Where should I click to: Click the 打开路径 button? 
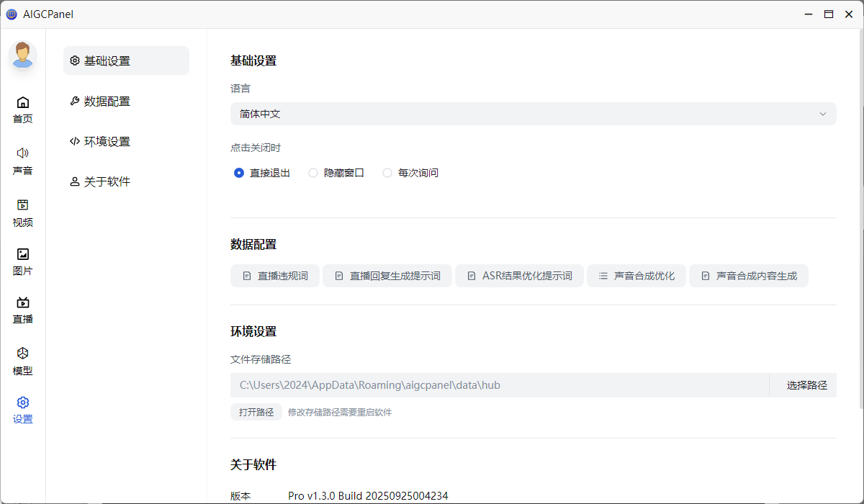pos(256,412)
